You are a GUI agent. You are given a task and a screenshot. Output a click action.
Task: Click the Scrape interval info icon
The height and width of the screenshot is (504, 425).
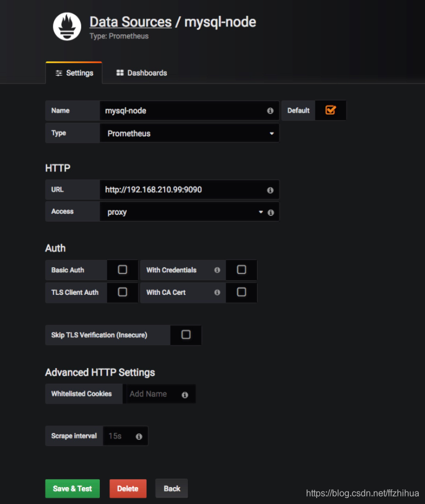click(139, 436)
